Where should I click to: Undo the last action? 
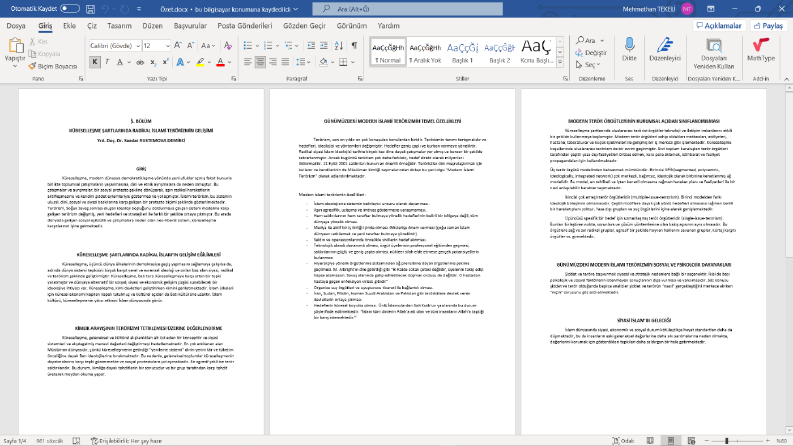[105, 9]
